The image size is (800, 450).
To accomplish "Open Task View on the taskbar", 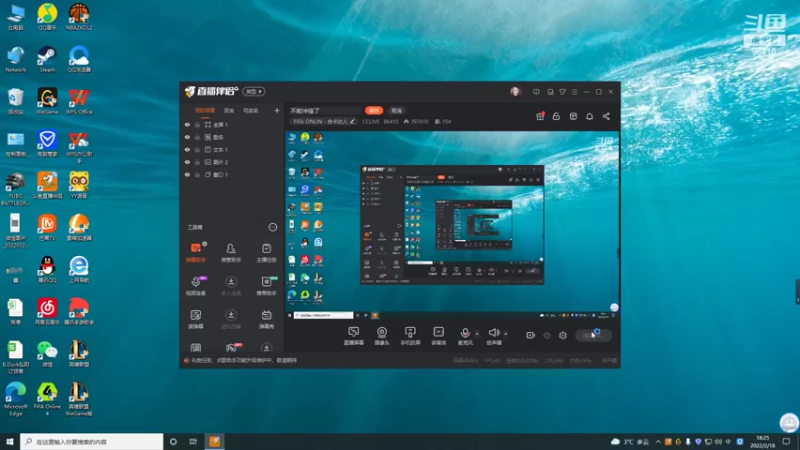I will point(193,441).
